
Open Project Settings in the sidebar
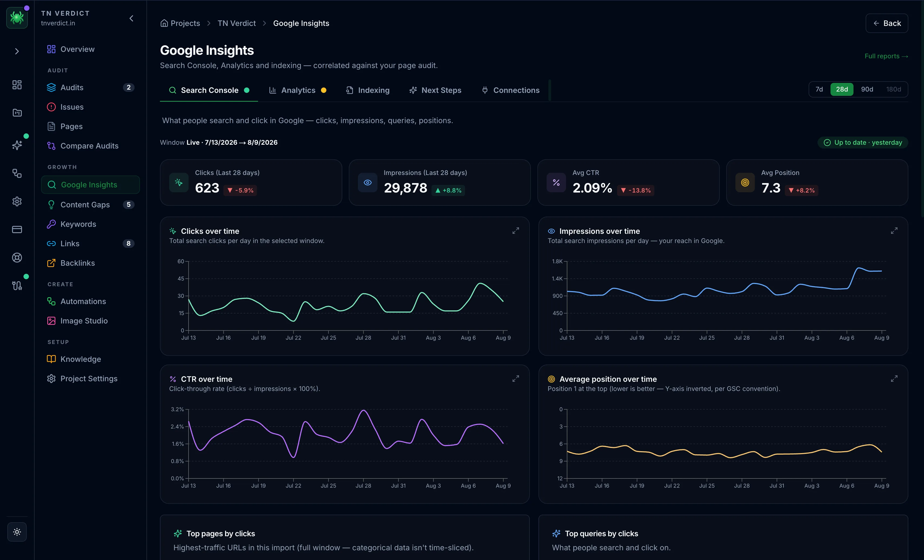click(91, 379)
